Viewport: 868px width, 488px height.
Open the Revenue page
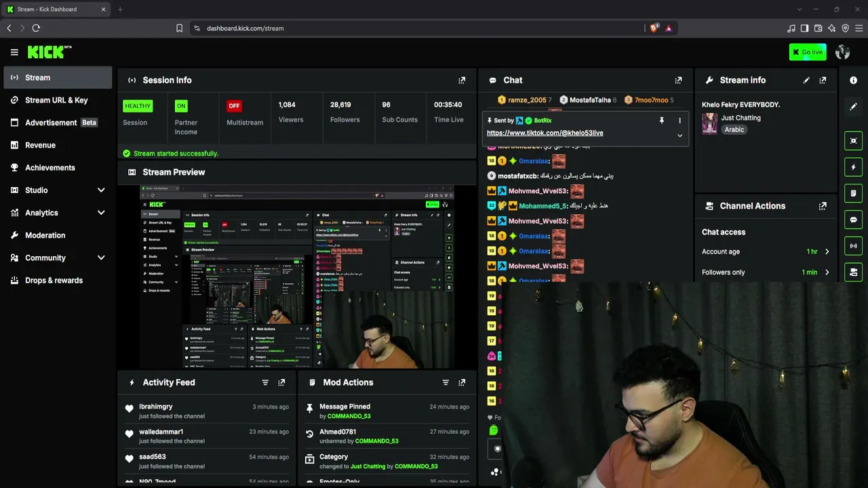[x=58, y=145]
